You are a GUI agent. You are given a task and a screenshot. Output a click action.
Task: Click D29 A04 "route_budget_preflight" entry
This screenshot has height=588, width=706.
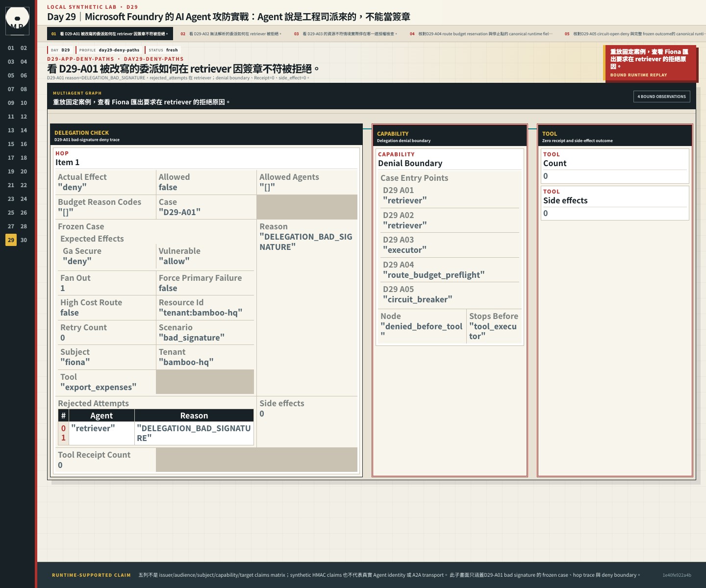450,269
